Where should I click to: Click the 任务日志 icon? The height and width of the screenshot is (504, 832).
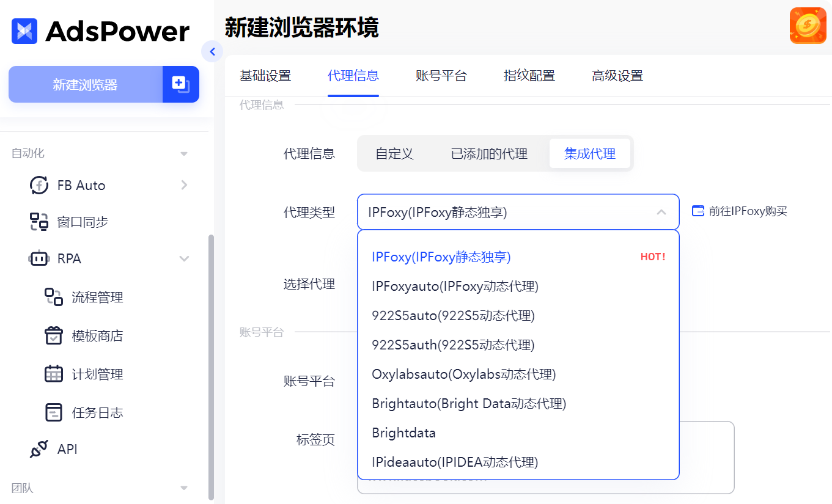point(54,412)
